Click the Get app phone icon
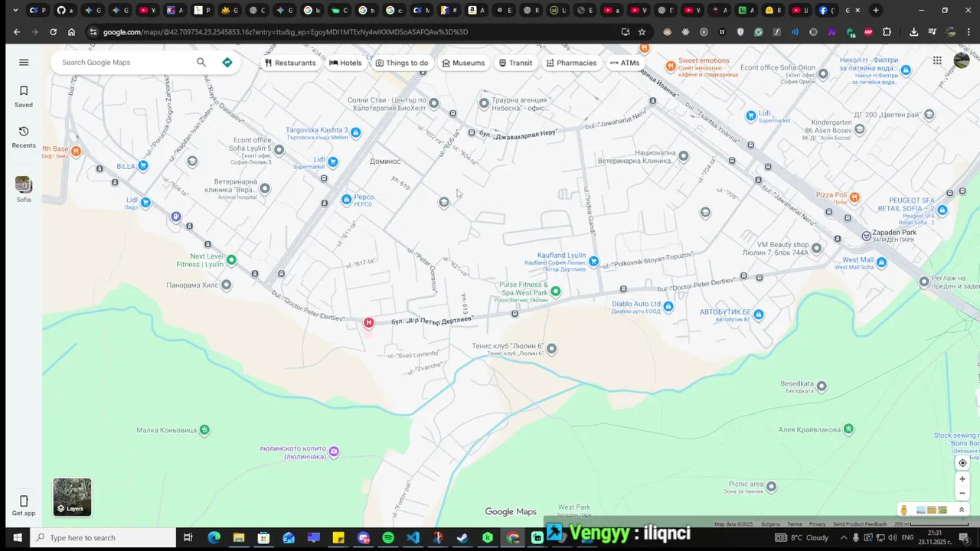Image resolution: width=980 pixels, height=551 pixels. [24, 501]
